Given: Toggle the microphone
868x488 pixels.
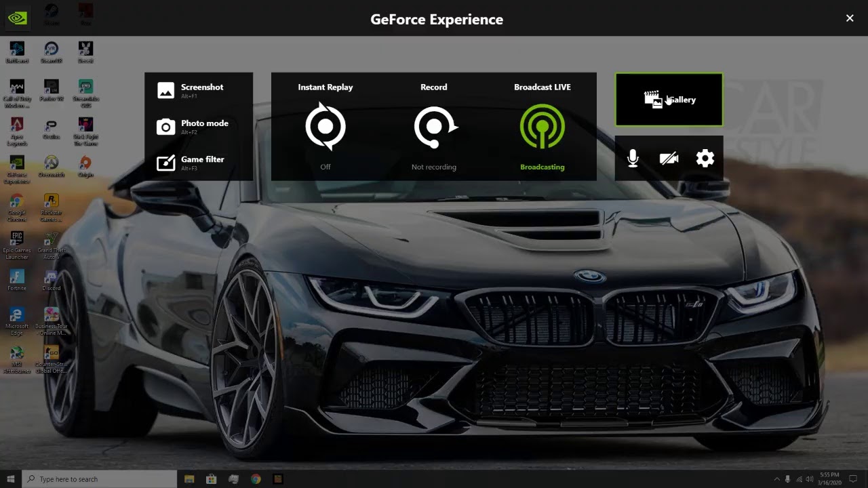Looking at the screenshot, I should [x=633, y=159].
